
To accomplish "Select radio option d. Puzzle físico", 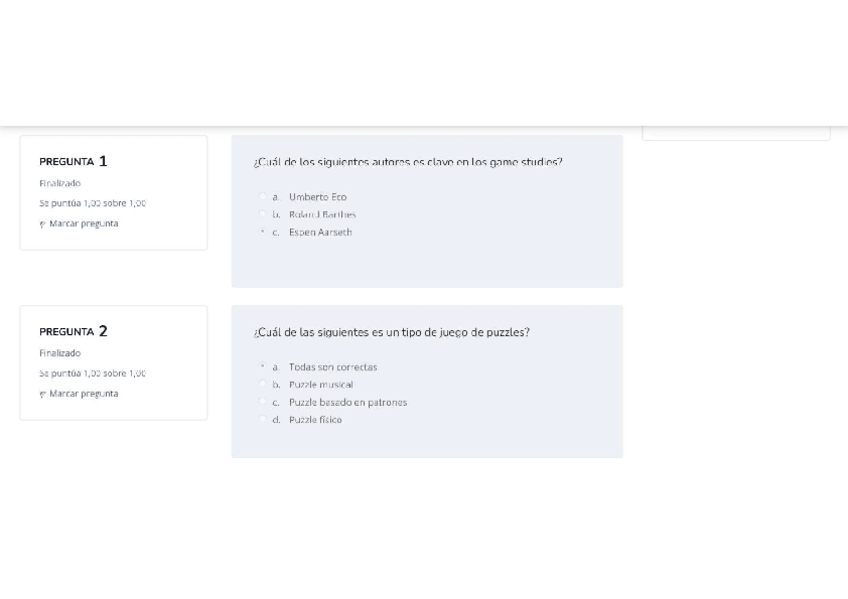I will [x=262, y=419].
